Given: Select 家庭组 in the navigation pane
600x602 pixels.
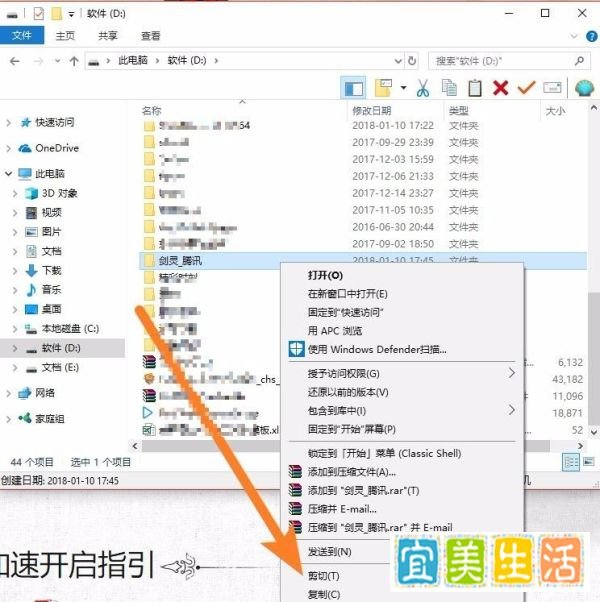Looking at the screenshot, I should (x=50, y=418).
